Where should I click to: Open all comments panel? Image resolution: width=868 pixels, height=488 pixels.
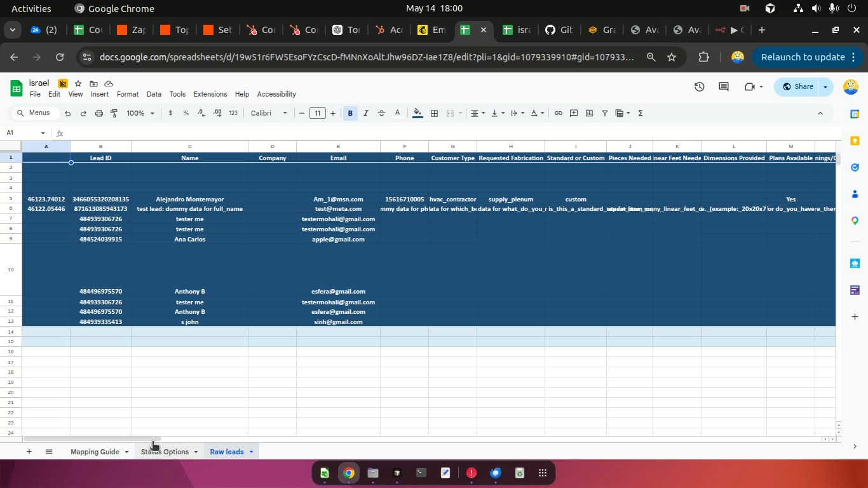pyautogui.click(x=723, y=86)
